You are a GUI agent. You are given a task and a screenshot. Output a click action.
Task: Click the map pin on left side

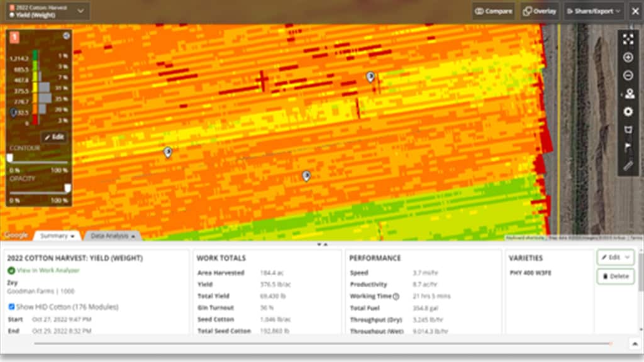[167, 152]
